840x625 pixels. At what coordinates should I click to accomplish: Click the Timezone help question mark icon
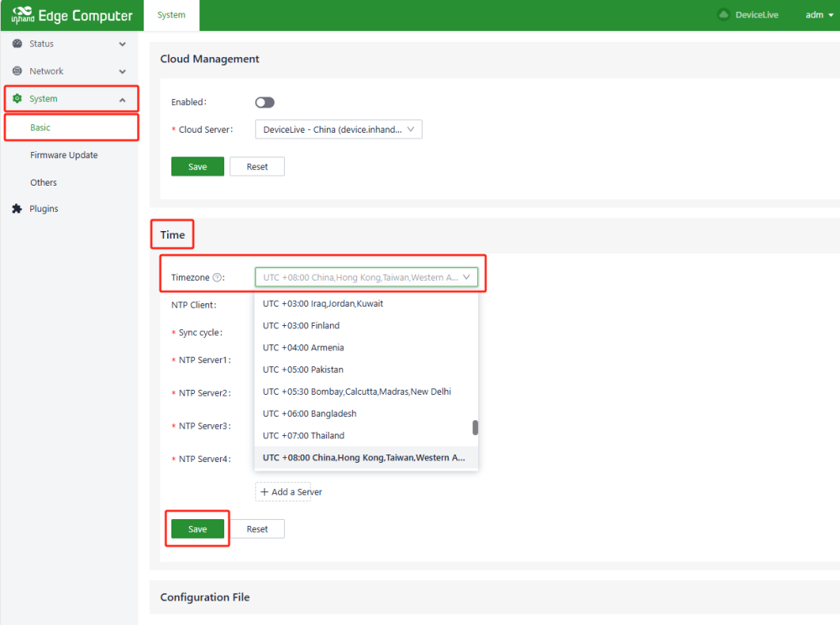pos(218,278)
